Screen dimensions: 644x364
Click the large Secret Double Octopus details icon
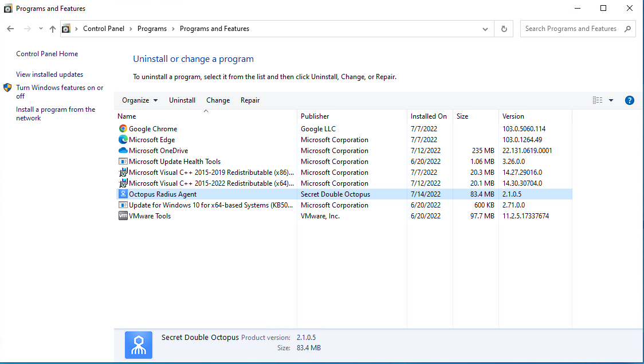(x=139, y=345)
